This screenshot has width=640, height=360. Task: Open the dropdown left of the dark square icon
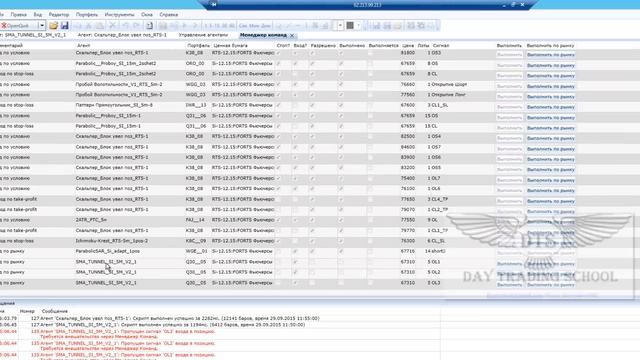[x=340, y=26]
